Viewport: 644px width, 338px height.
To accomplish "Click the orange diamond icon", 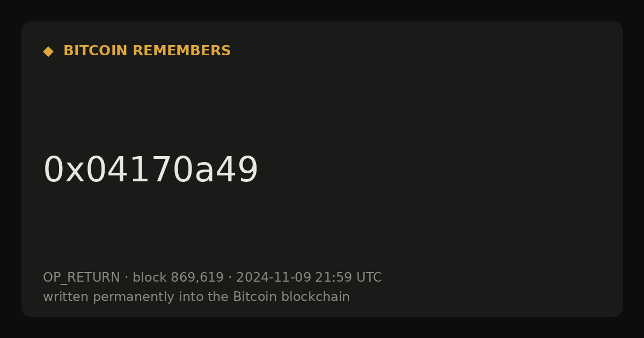I will tap(48, 52).
